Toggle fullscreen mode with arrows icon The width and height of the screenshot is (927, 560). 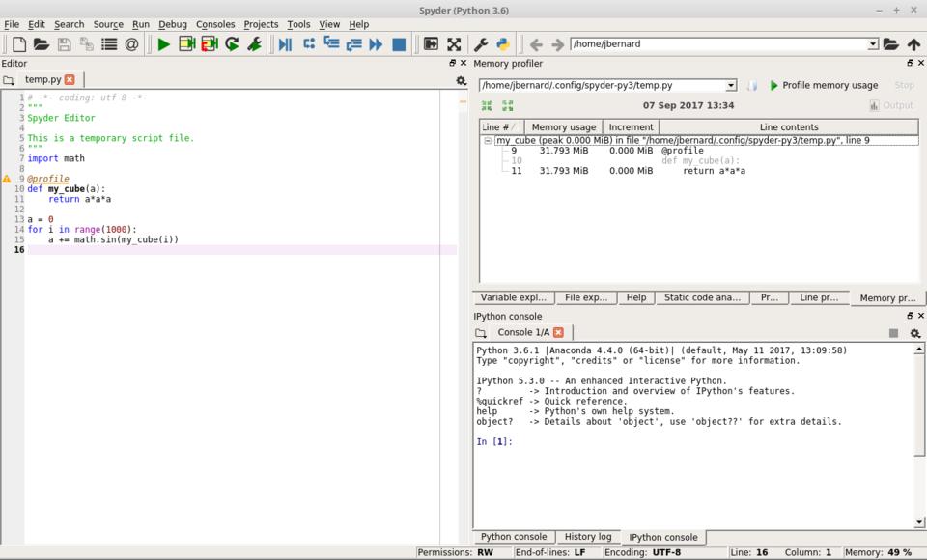tap(454, 44)
